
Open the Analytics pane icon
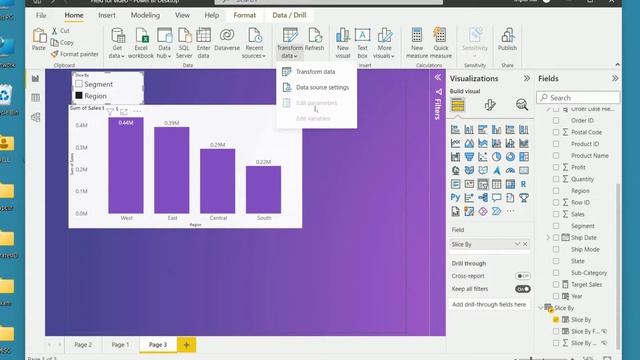point(522,105)
